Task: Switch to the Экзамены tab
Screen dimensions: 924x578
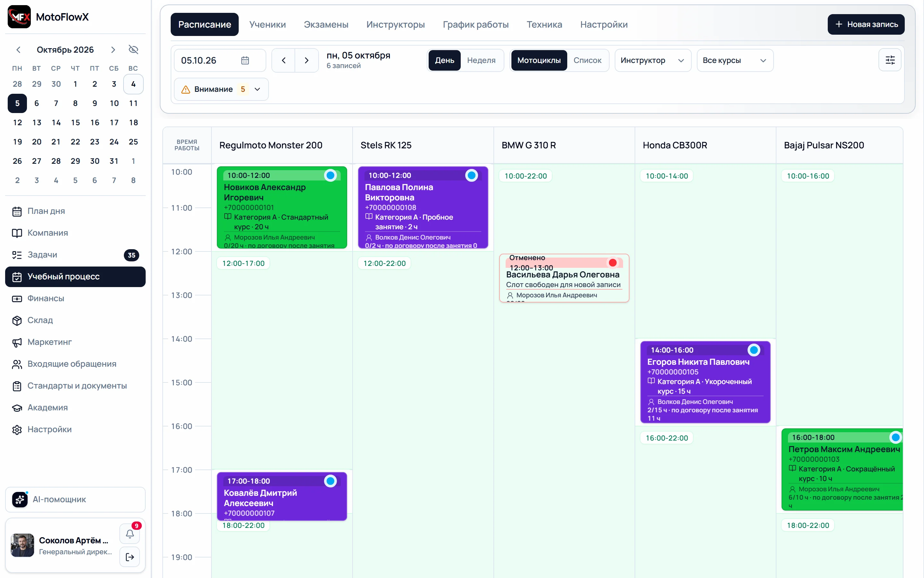Action: coord(326,24)
